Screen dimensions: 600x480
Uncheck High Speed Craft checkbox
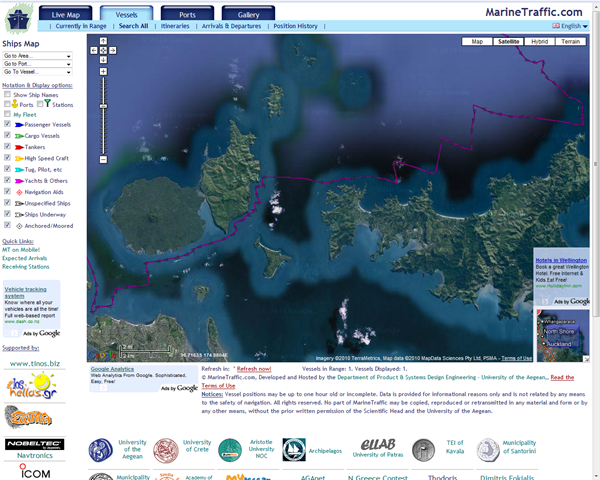[7, 157]
